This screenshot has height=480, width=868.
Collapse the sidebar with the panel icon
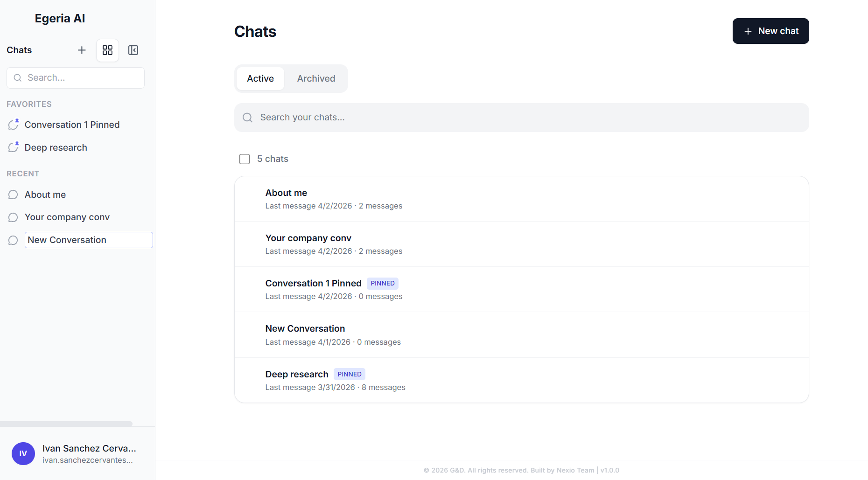pyautogui.click(x=133, y=50)
